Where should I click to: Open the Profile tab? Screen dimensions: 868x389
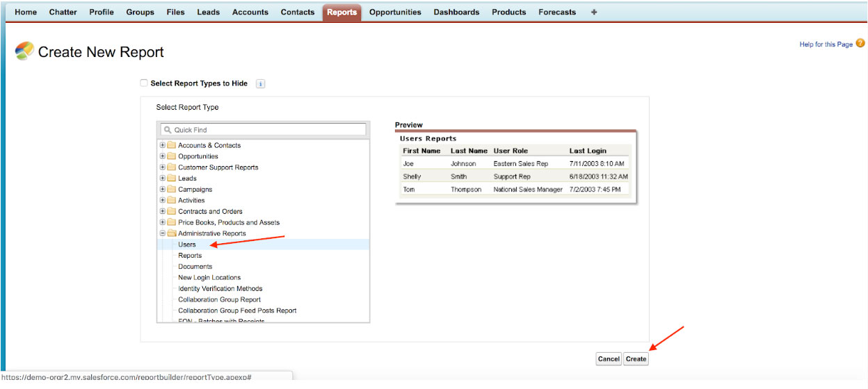point(102,12)
